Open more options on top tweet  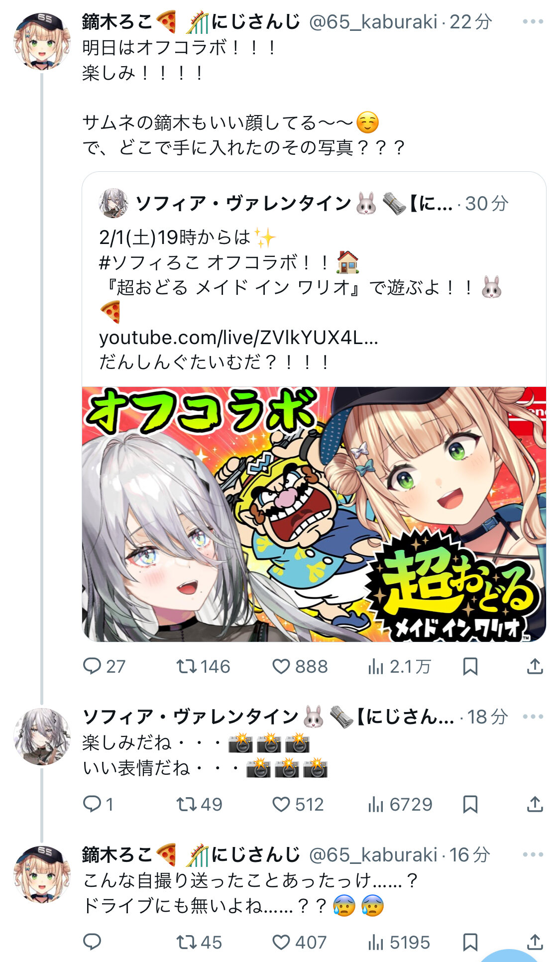click(x=533, y=22)
